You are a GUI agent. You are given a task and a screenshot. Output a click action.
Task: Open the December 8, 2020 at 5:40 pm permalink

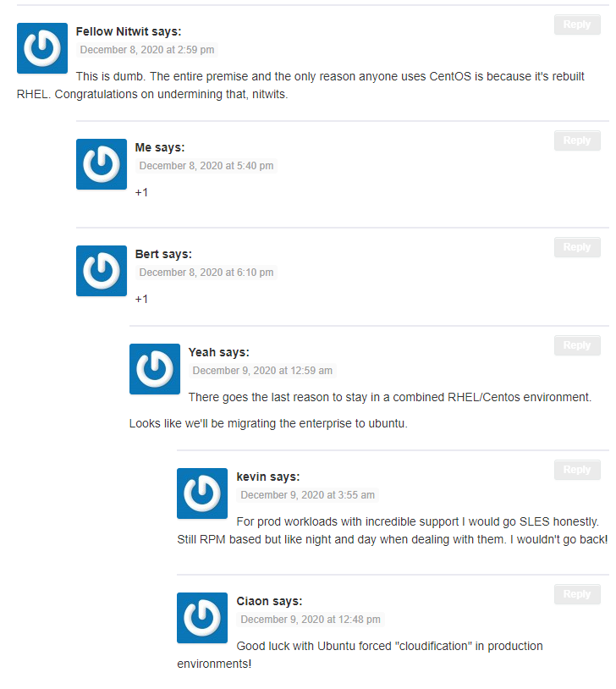(x=206, y=166)
